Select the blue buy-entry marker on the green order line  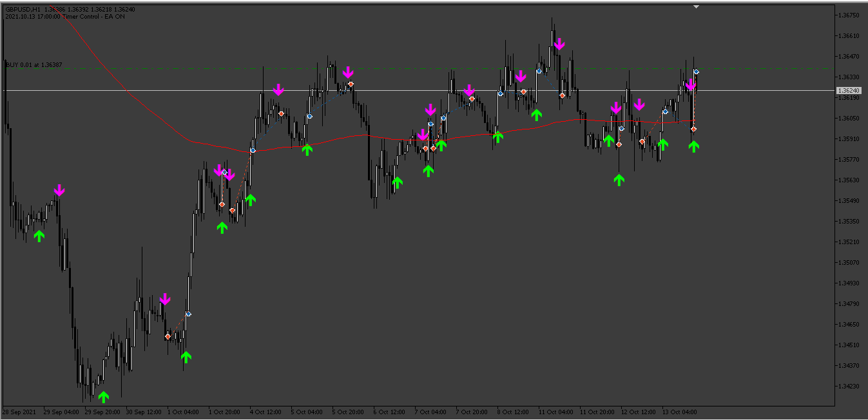click(x=696, y=72)
